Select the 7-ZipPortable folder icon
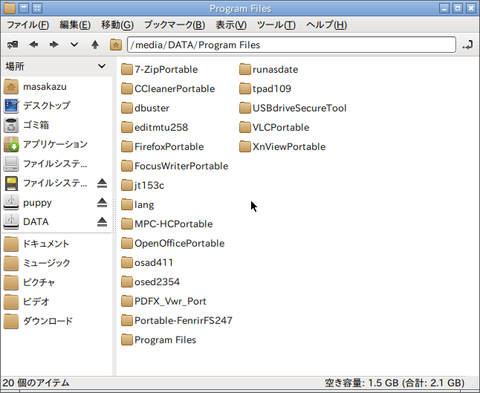Viewport: 480px width, 393px height. point(127,70)
